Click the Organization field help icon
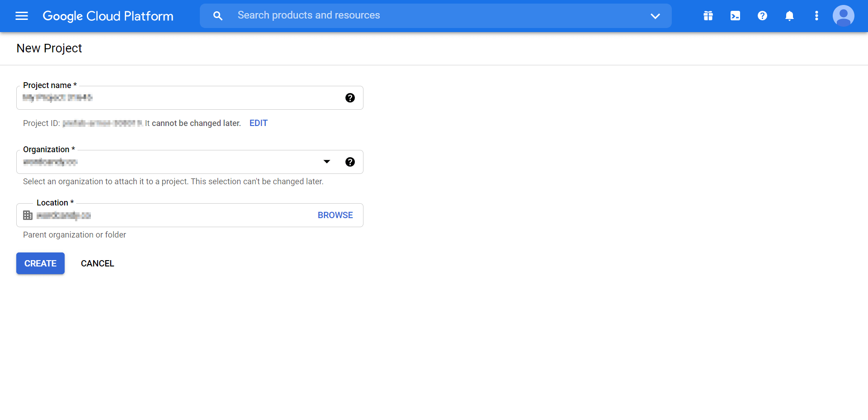Screen dimensions: 868x420 tap(350, 162)
